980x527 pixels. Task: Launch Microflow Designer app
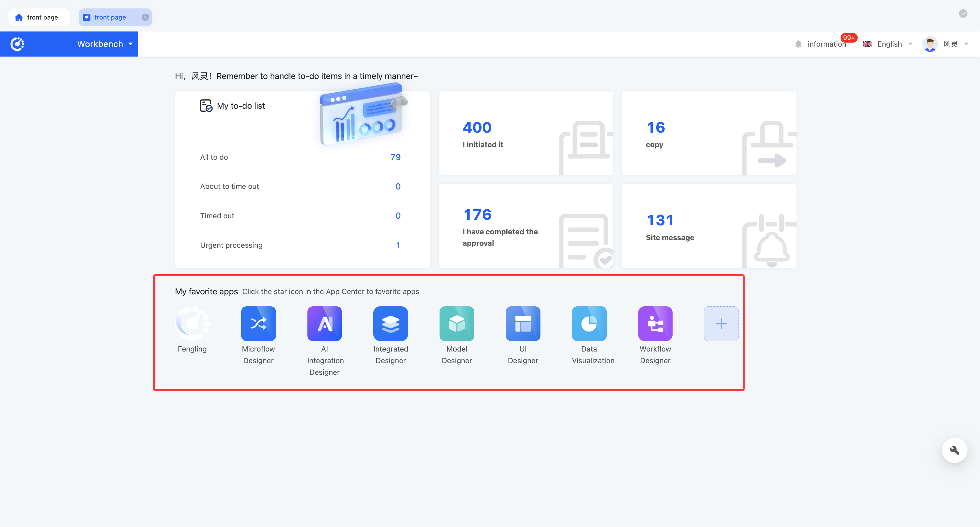coord(258,323)
